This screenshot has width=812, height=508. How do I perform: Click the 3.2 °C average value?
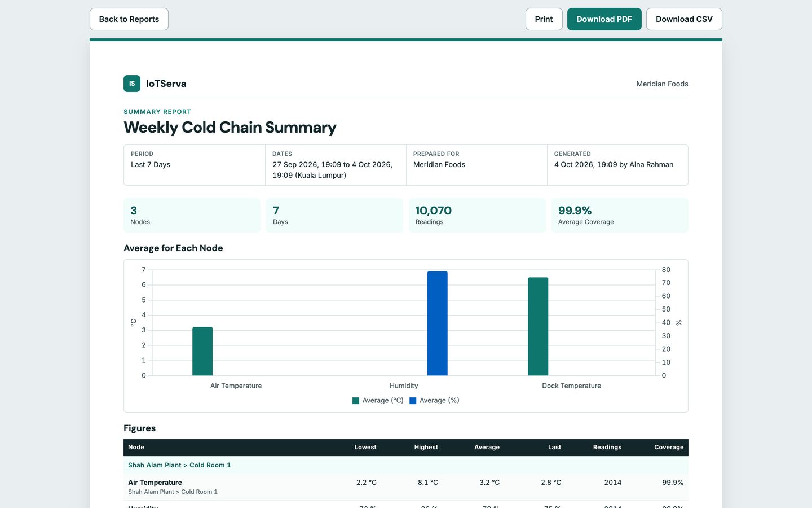pos(489,483)
